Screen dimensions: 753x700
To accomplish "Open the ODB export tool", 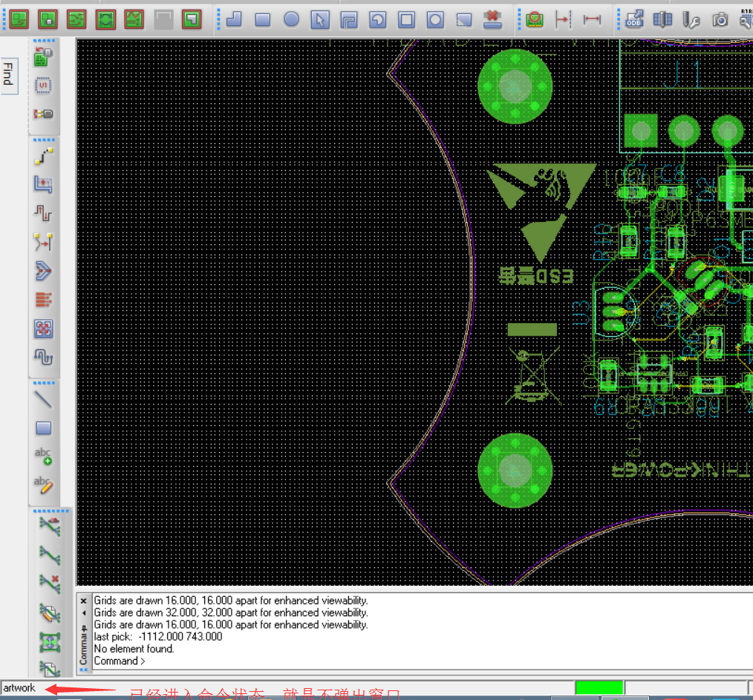I will point(634,20).
